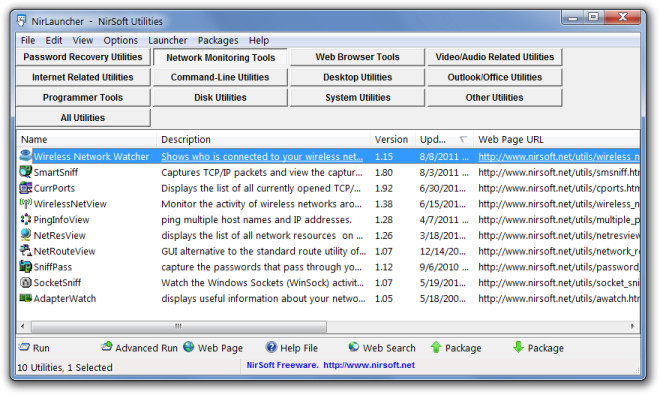Click the Run icon in bottom toolbar
Screen dimensions: 660x395
[x=24, y=347]
